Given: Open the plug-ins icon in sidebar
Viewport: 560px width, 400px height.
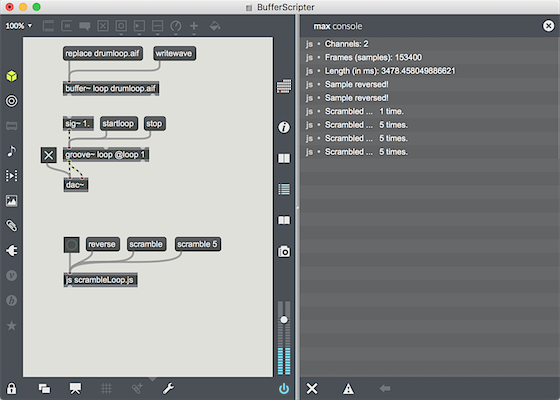Looking at the screenshot, I should pos(11,251).
